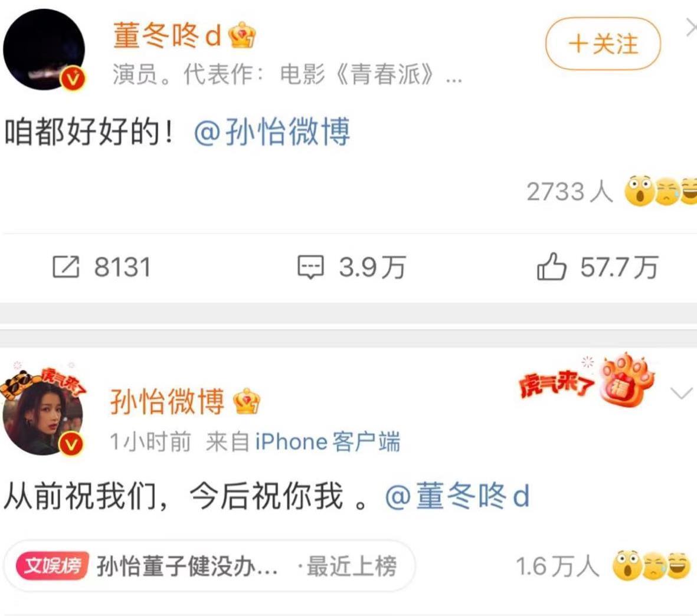Open the comments icon showing 3.9万

310,267
